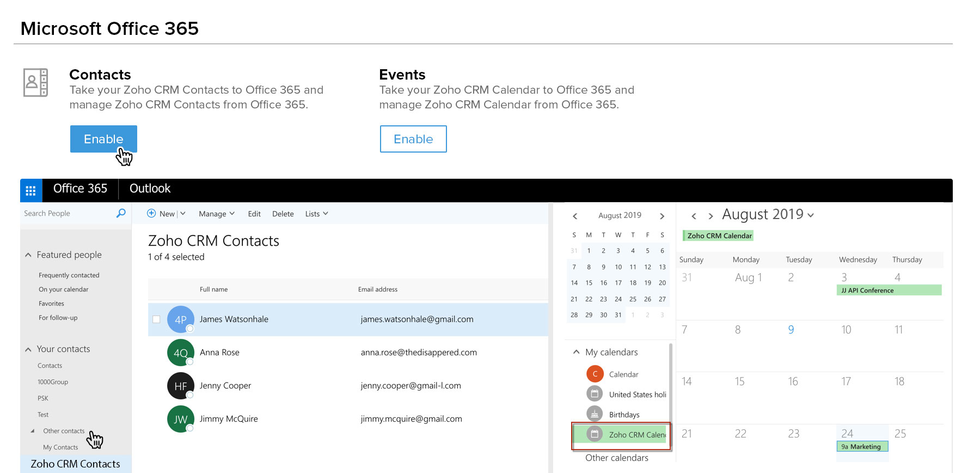Open the JJ API Conference event
The image size is (980, 473).
(x=889, y=290)
